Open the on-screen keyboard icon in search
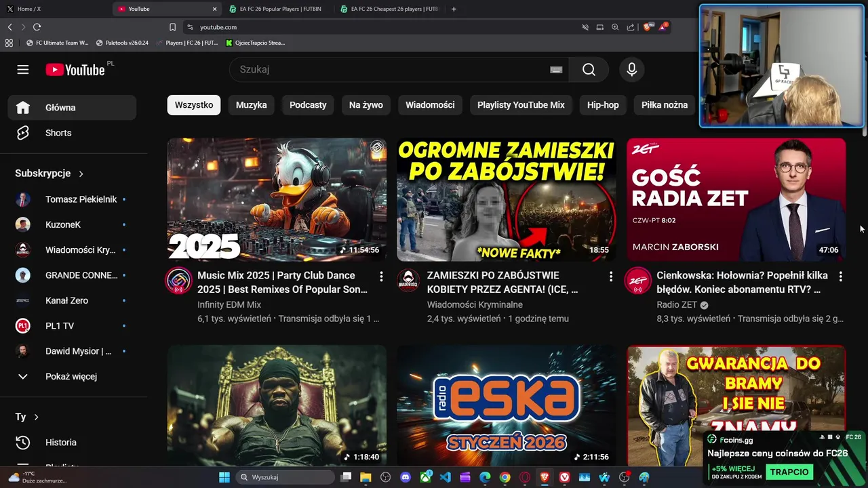Image resolution: width=868 pixels, height=488 pixels. pyautogui.click(x=556, y=69)
